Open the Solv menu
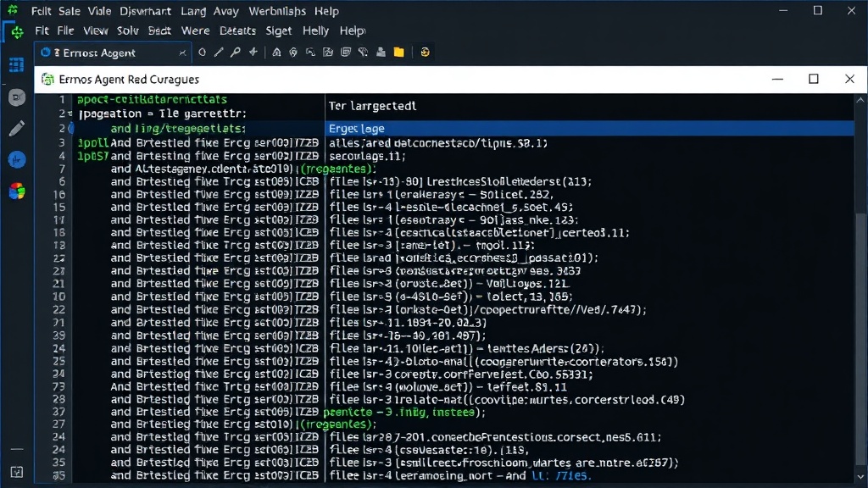This screenshot has height=488, width=868. [128, 30]
